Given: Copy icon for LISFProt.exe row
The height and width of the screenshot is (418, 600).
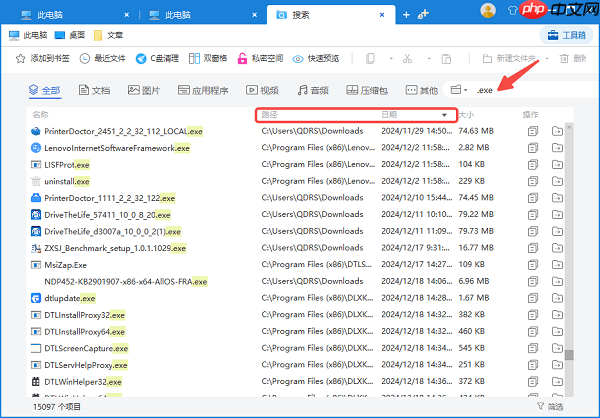Looking at the screenshot, I should (533, 165).
